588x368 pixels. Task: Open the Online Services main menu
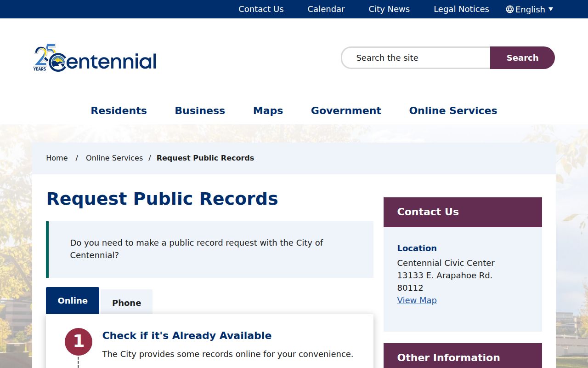tap(453, 110)
